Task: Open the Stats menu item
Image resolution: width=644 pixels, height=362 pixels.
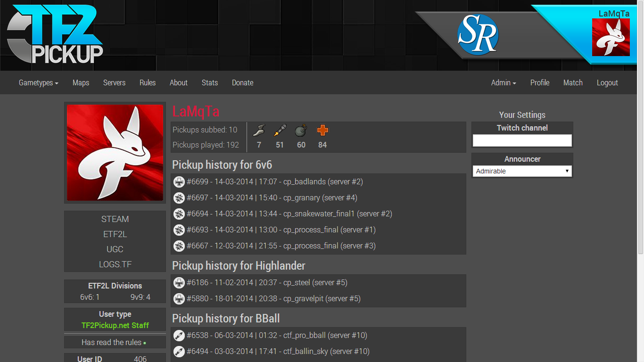Action: pyautogui.click(x=210, y=82)
